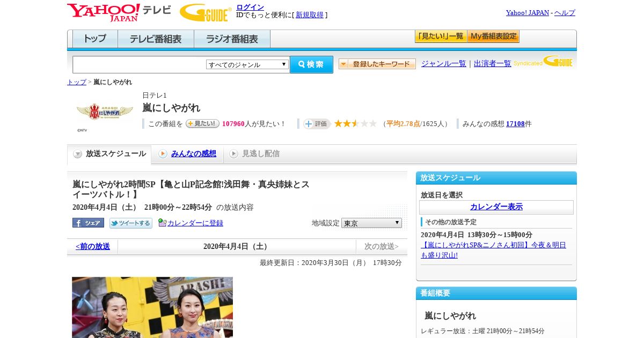Click the G-GUIDE logo in header
This screenshot has height=338, width=644.
tap(206, 12)
